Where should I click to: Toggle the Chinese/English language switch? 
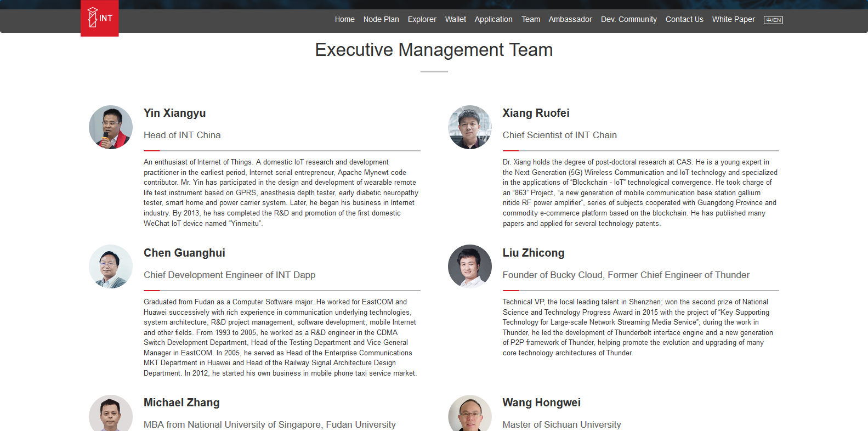point(773,20)
